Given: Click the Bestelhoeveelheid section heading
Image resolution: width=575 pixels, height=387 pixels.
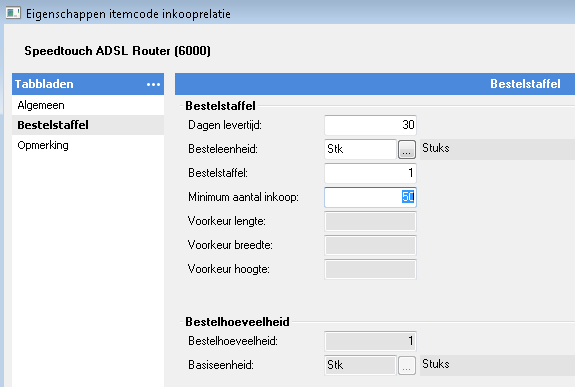Looking at the screenshot, I should (237, 322).
